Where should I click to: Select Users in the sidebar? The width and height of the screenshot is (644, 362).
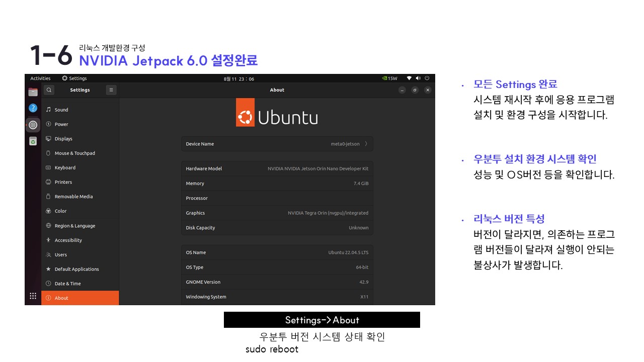point(80,255)
